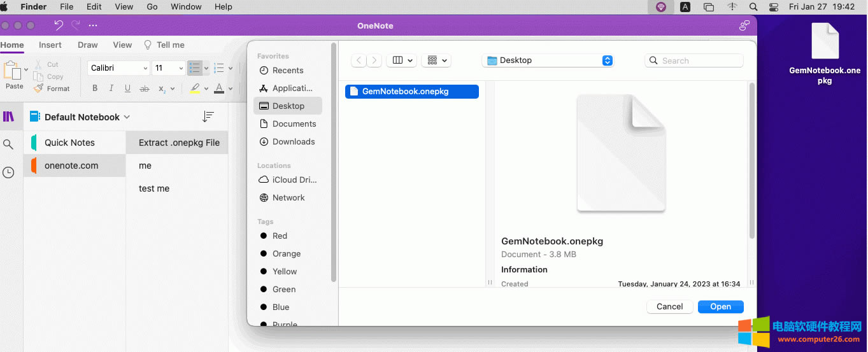Open the Window menu in menu bar
Image resolution: width=868 pixels, height=352 pixels.
(x=186, y=7)
